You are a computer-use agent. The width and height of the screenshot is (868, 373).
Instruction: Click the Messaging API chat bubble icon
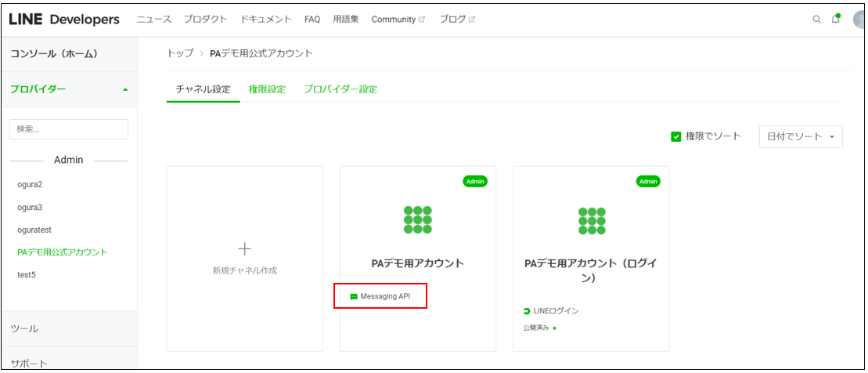pos(355,296)
